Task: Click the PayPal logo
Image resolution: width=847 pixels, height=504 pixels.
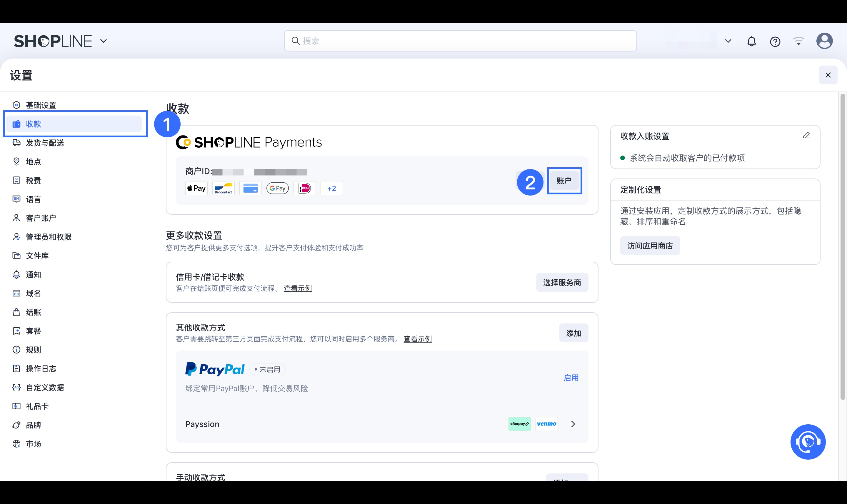Action: 215,369
